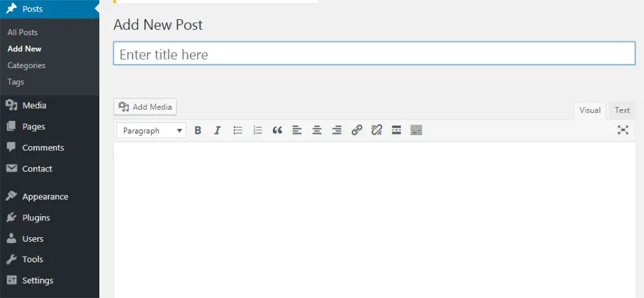The width and height of the screenshot is (644, 298).
Task: Open the Users menu
Action: [49, 239]
